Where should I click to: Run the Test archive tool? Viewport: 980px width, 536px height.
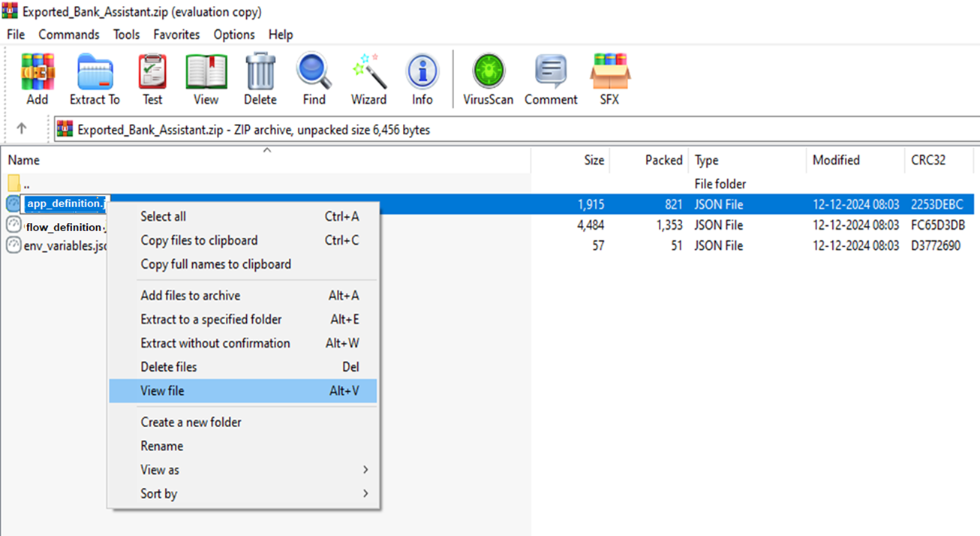(152, 80)
